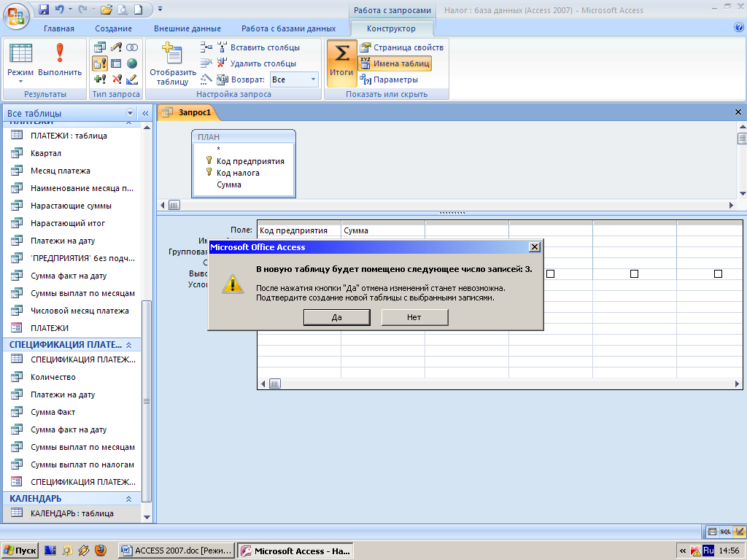Click Microsoft Access taskbar button

click(296, 551)
